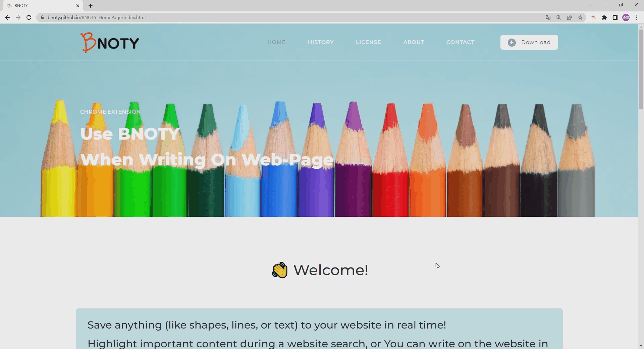Click the page vertical scrollbar thumb
644x349 pixels.
pyautogui.click(x=641, y=69)
